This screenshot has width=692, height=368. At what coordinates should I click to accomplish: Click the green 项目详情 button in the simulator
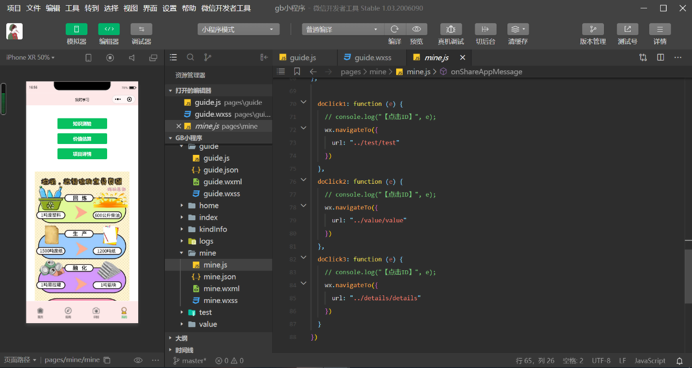[82, 154]
